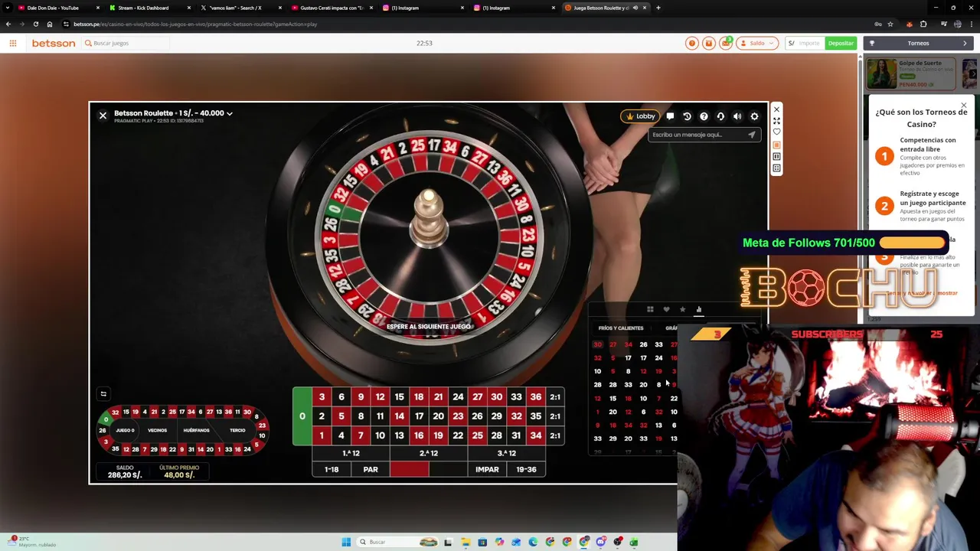Open Betsson apps grid menu

pyautogui.click(x=13, y=43)
